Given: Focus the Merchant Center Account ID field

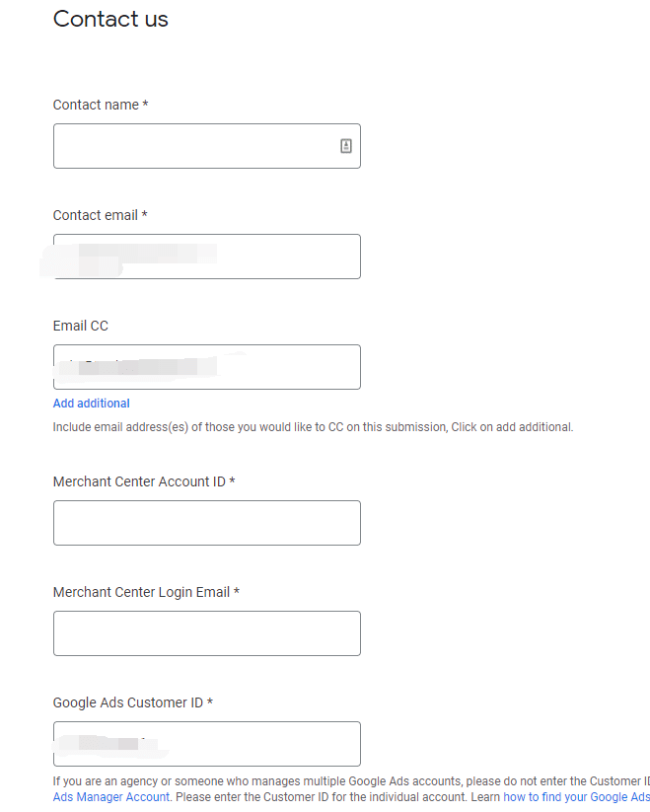Looking at the screenshot, I should click(207, 523).
